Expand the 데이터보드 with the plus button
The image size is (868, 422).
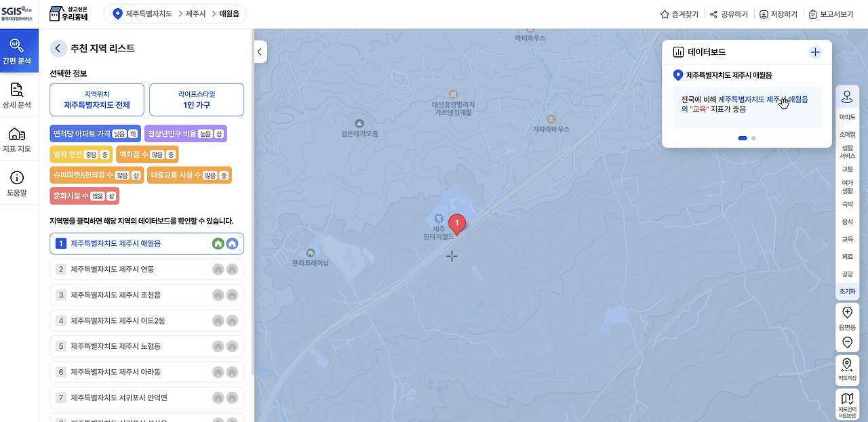pyautogui.click(x=815, y=52)
